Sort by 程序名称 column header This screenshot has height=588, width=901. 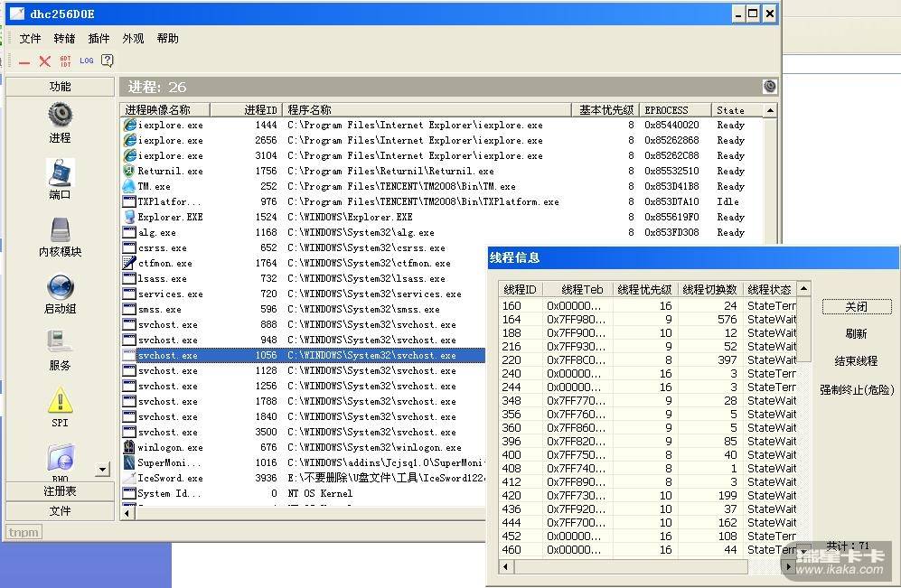[x=427, y=109]
